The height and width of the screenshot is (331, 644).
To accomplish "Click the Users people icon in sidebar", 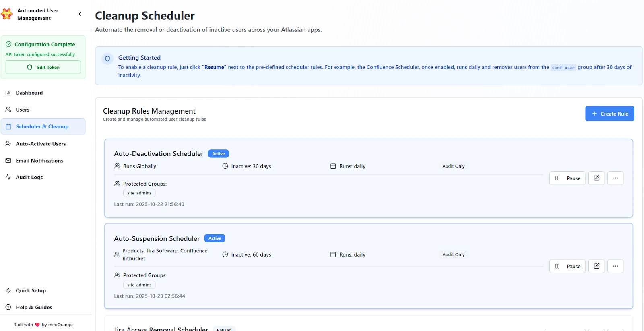I will [x=8, y=110].
